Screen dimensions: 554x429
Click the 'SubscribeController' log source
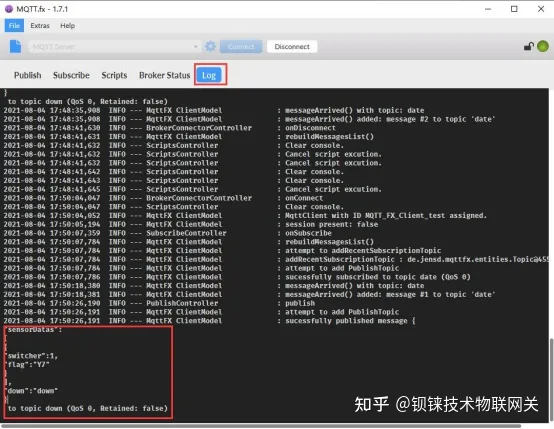[186, 233]
